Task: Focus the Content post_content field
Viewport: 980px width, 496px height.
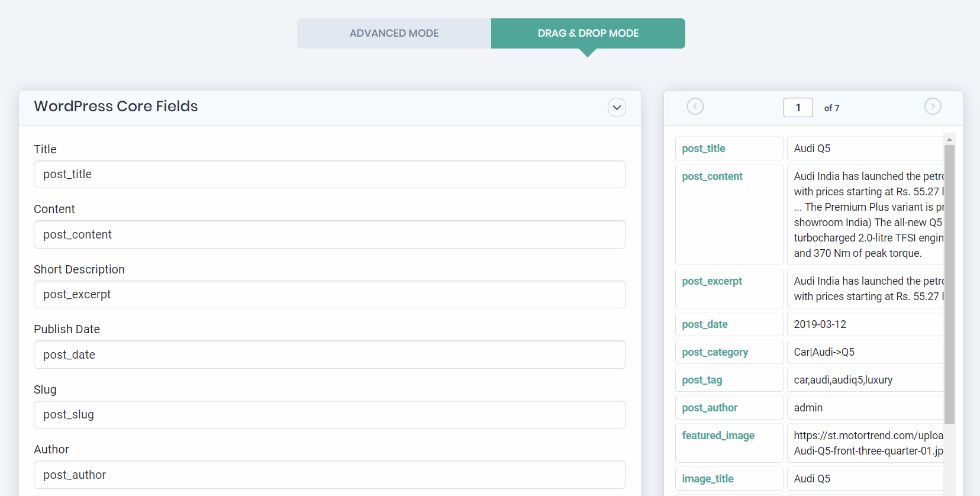Action: [x=330, y=234]
